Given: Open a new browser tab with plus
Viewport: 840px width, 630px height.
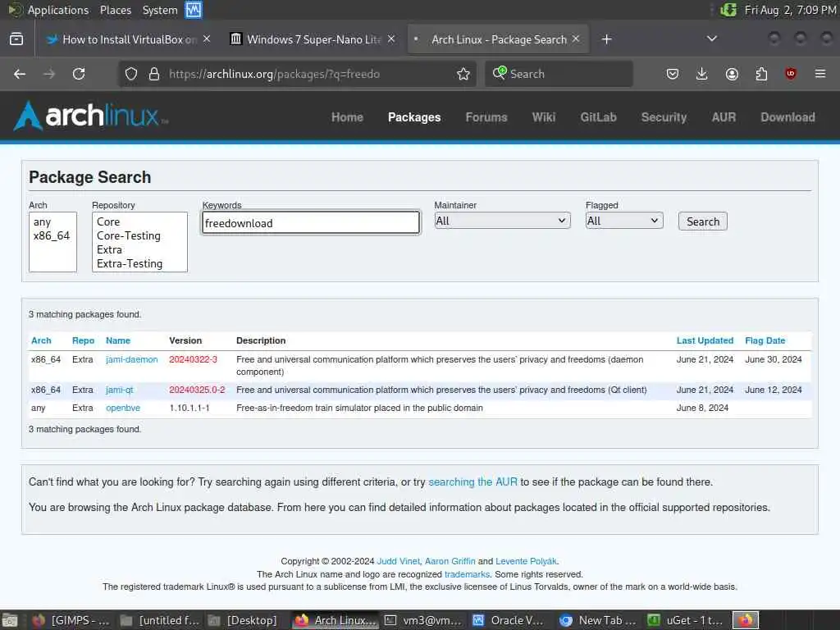Looking at the screenshot, I should tap(606, 39).
